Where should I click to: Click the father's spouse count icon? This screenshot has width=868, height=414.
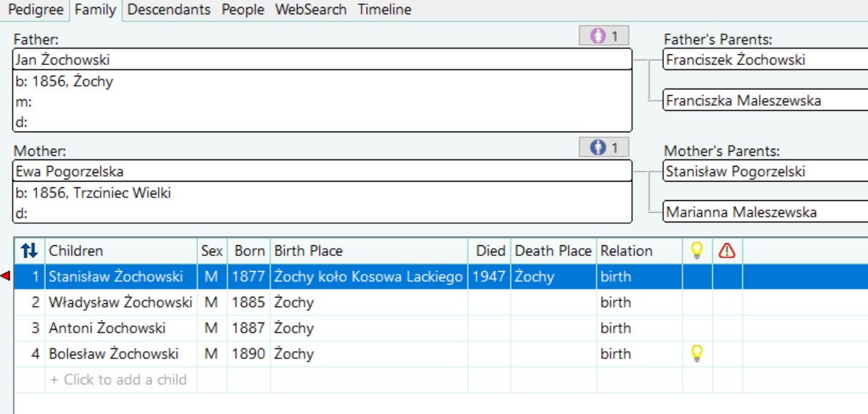pyautogui.click(x=604, y=36)
